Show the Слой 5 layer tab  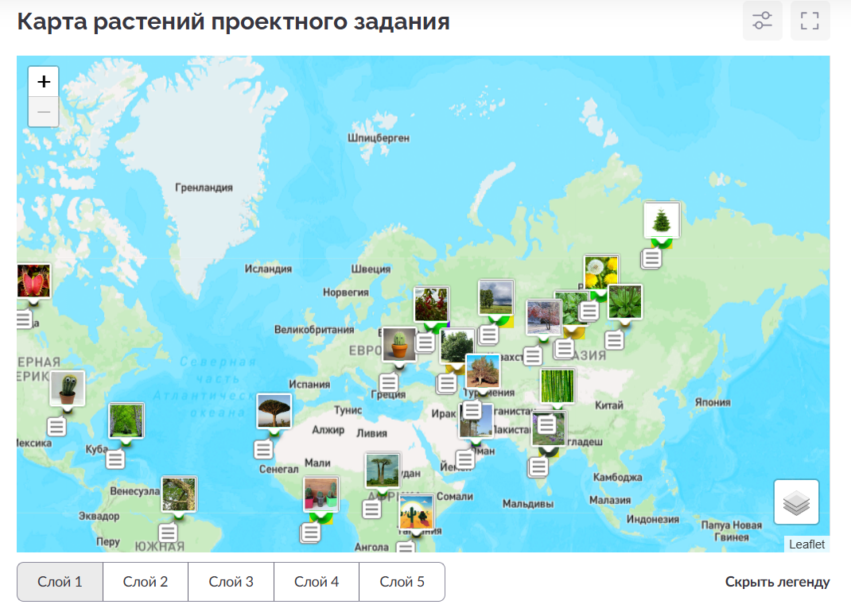click(402, 582)
